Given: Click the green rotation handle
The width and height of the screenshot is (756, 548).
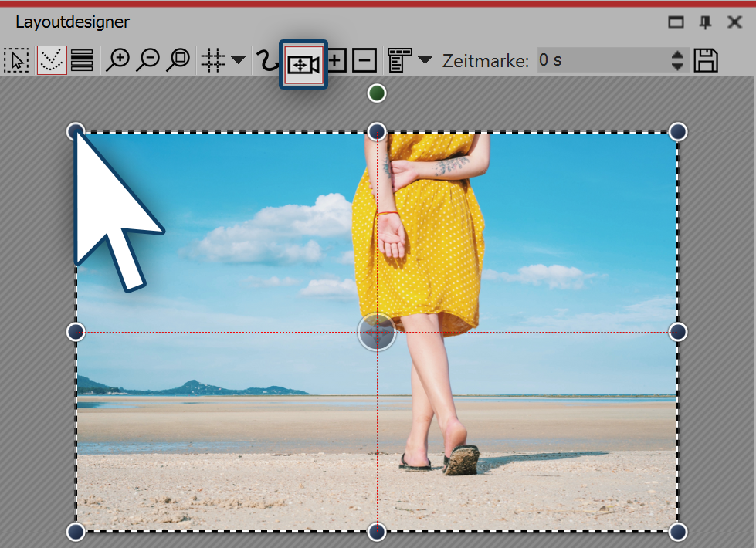Looking at the screenshot, I should pos(377,93).
